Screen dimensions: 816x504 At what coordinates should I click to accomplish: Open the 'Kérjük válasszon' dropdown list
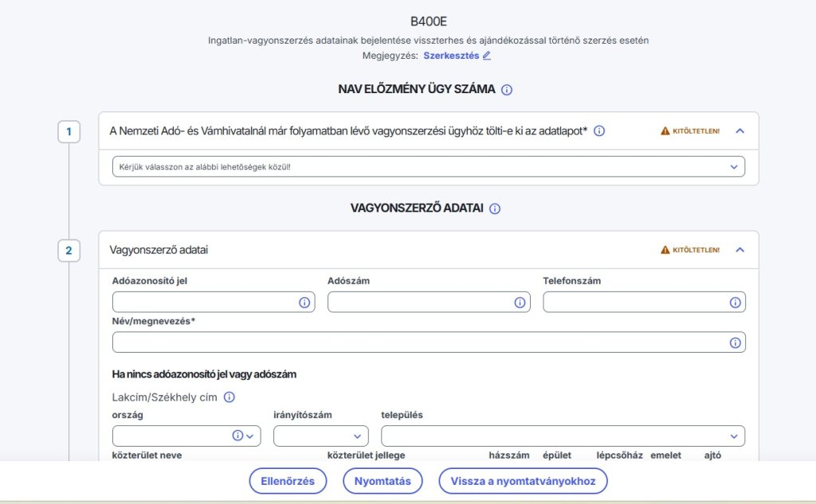pos(428,167)
